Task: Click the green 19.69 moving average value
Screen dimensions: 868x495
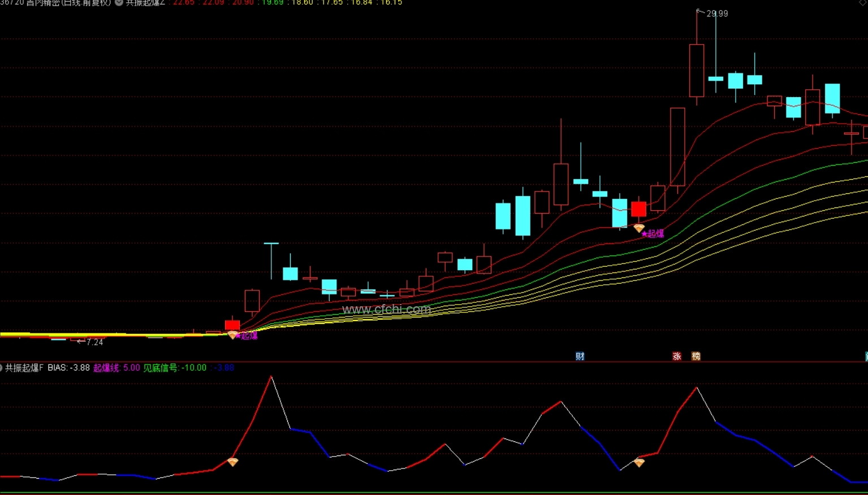Action: [273, 3]
